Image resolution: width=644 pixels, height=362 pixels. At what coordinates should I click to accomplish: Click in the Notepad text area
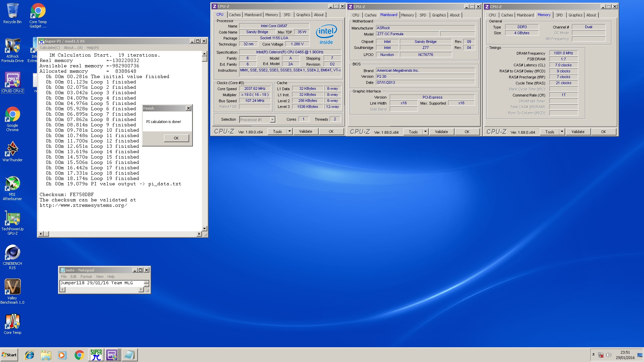pyautogui.click(x=102, y=283)
